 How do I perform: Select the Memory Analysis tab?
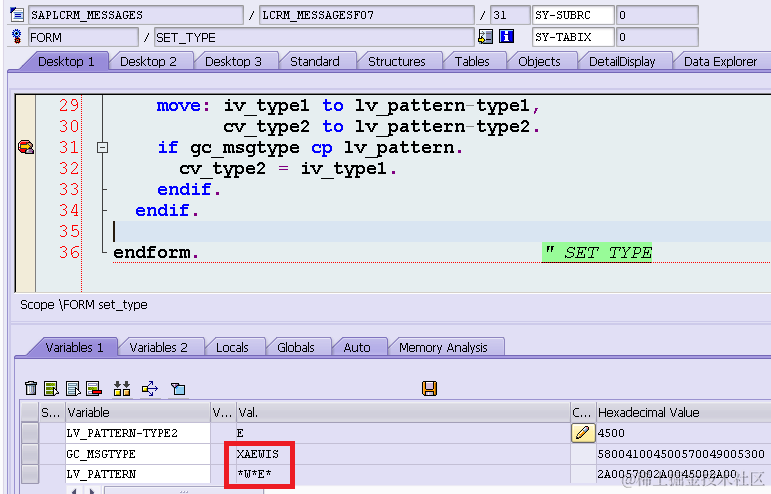point(443,348)
